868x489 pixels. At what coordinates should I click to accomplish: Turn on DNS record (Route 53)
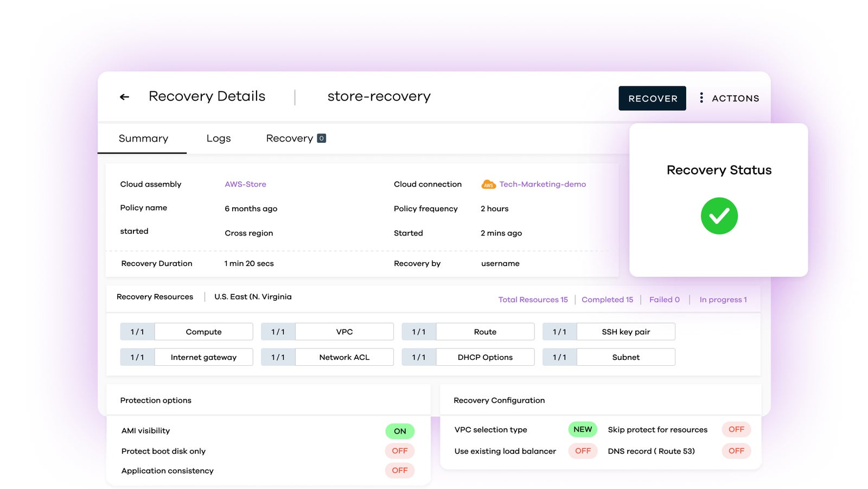click(736, 450)
